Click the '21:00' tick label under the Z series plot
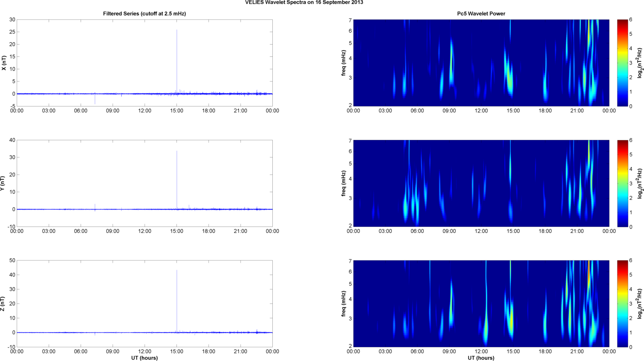The height and width of the screenshot is (361, 644). pos(241,351)
